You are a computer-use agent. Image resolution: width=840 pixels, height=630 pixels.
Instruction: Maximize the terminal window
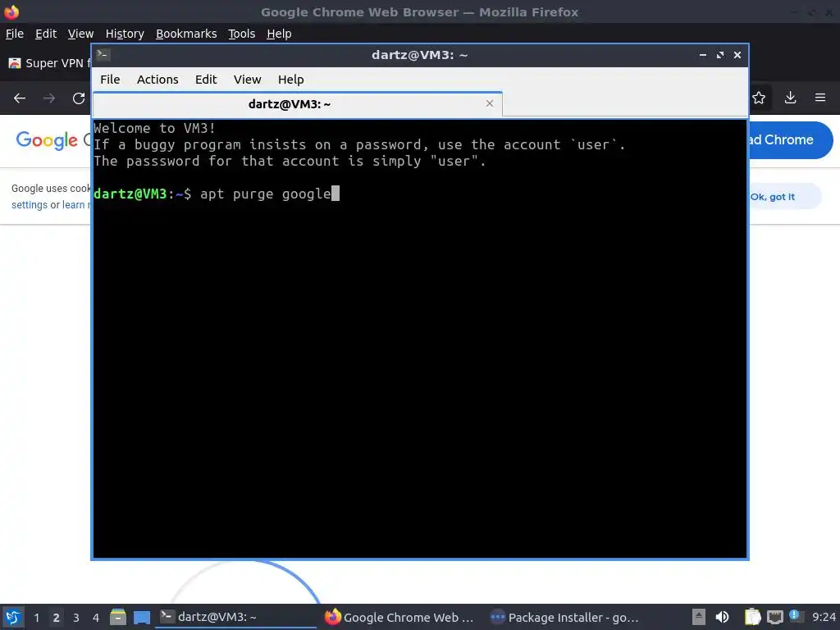720,55
